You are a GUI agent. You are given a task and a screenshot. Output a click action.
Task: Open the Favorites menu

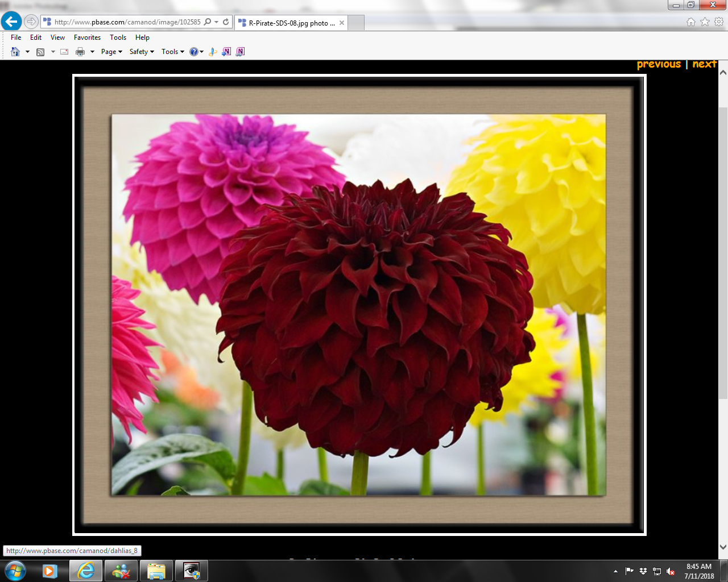pyautogui.click(x=87, y=38)
